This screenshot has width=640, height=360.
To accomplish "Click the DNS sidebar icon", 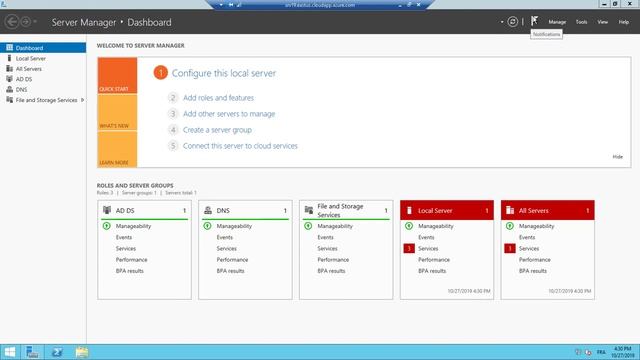I will pos(9,89).
